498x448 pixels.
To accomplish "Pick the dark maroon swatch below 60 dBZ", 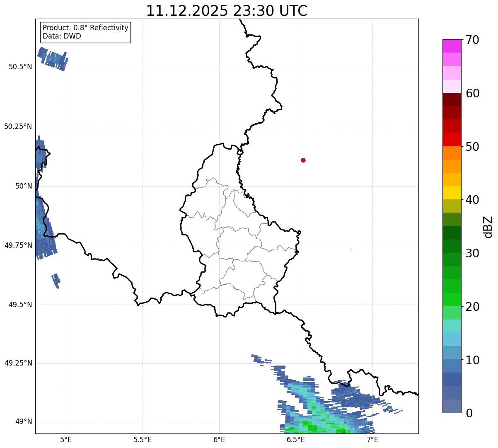I will click(452, 99).
